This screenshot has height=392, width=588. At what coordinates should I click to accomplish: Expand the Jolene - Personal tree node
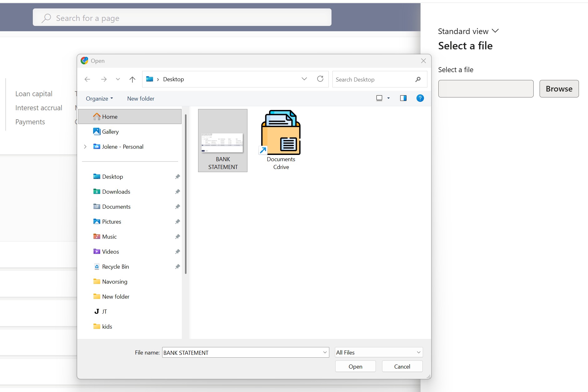85,147
